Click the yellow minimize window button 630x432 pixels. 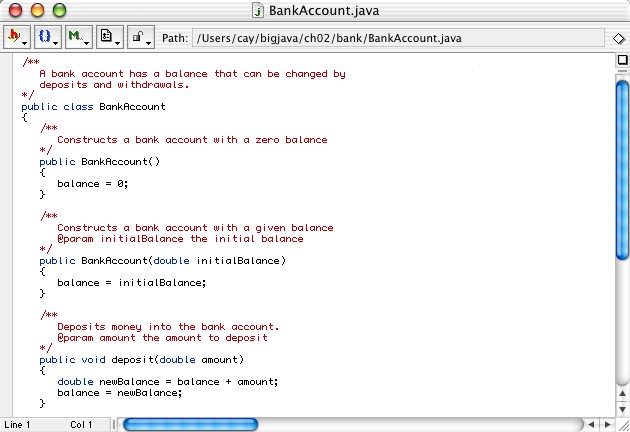38,11
